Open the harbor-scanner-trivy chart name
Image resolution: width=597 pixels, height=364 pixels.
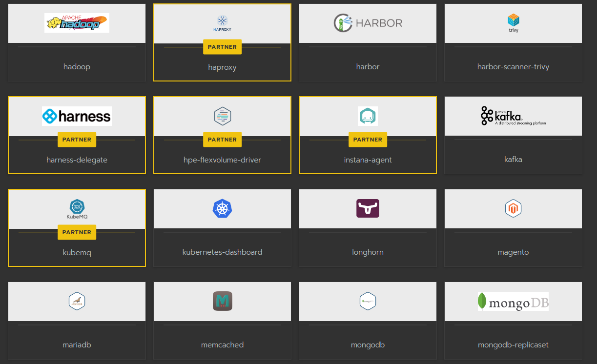tap(513, 66)
